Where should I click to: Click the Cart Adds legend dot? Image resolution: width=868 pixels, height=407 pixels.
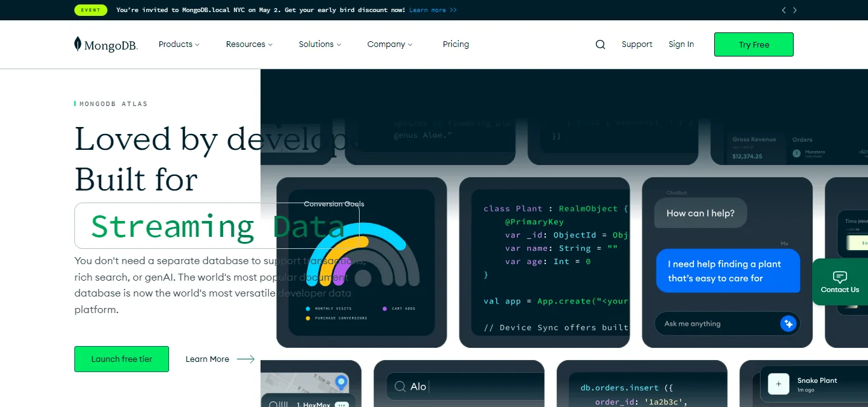(385, 309)
